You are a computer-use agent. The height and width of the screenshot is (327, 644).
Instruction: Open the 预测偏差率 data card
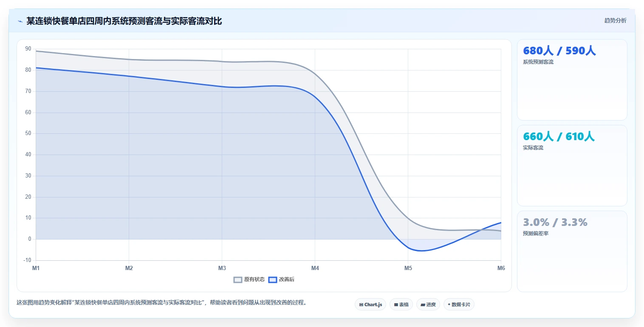pos(572,251)
